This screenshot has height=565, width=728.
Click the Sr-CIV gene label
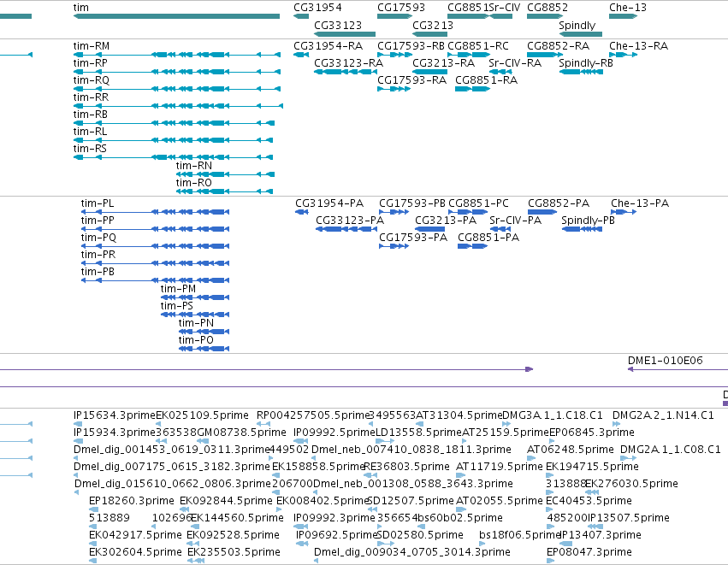(x=505, y=8)
